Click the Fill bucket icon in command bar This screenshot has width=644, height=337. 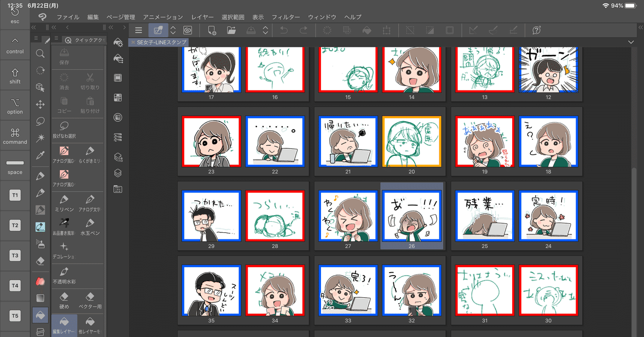(367, 30)
